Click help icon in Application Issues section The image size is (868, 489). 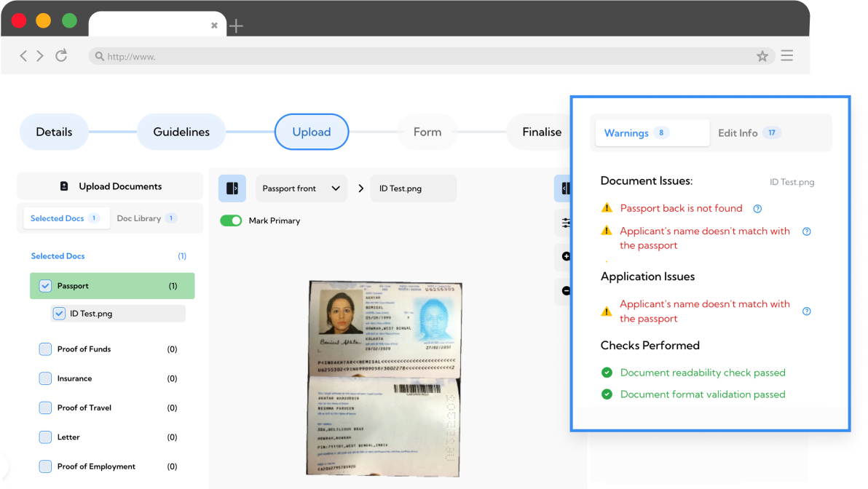[x=806, y=311]
